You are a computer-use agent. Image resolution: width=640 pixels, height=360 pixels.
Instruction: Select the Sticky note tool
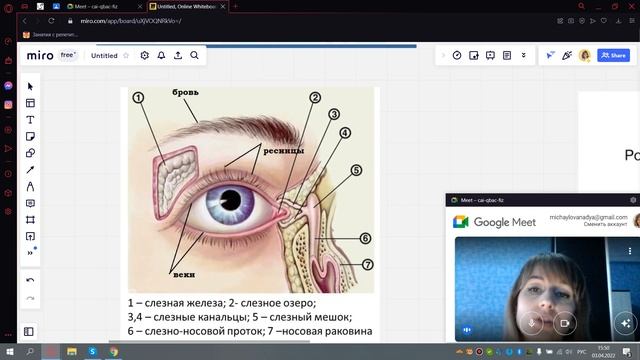30,136
